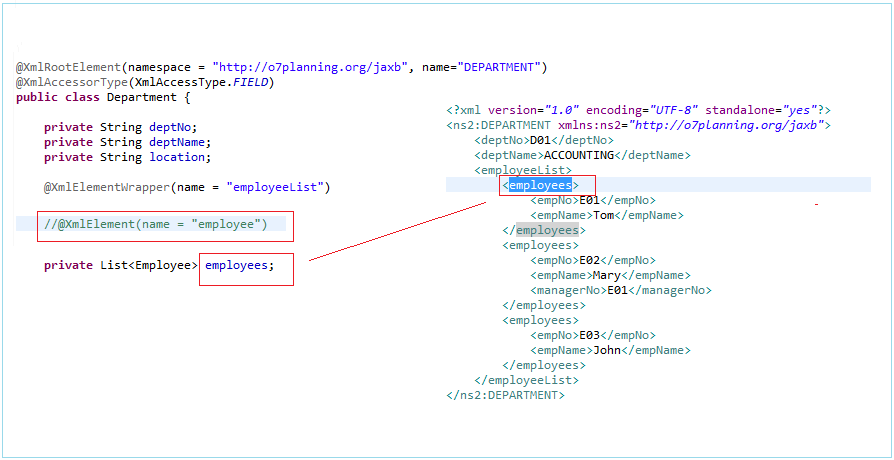Click the ACCOUNTING deptName value
The image size is (894, 460).
(x=579, y=155)
